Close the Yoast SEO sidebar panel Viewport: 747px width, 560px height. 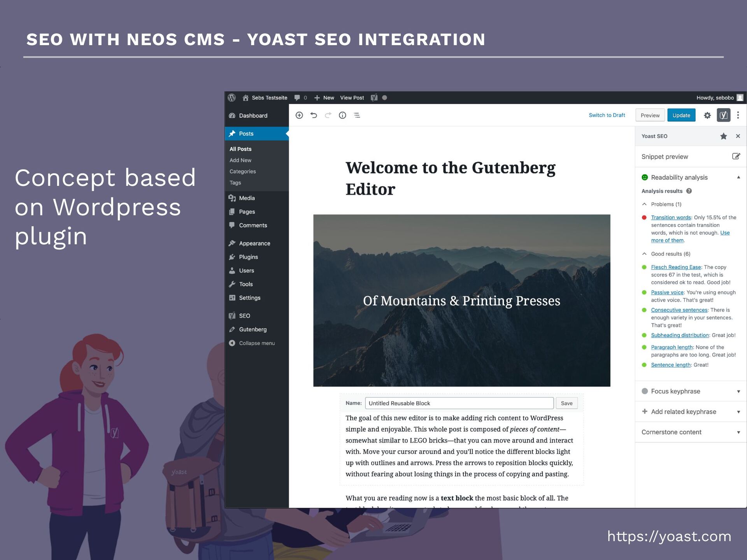click(738, 136)
